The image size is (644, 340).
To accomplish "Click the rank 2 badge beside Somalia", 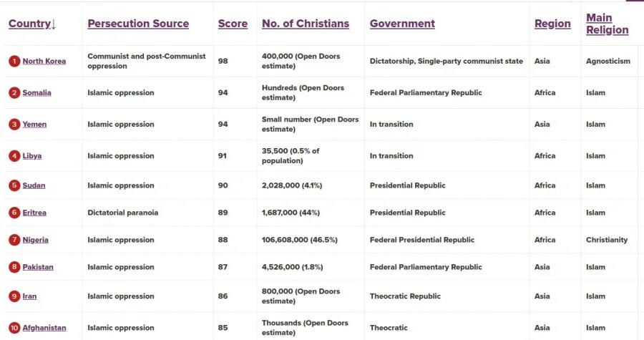I will tap(14, 93).
